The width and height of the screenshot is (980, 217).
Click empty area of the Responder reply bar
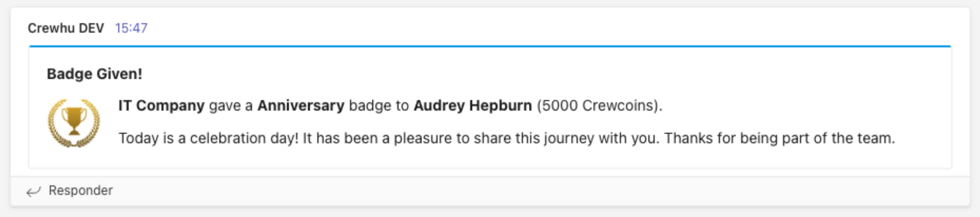pyautogui.click(x=533, y=191)
